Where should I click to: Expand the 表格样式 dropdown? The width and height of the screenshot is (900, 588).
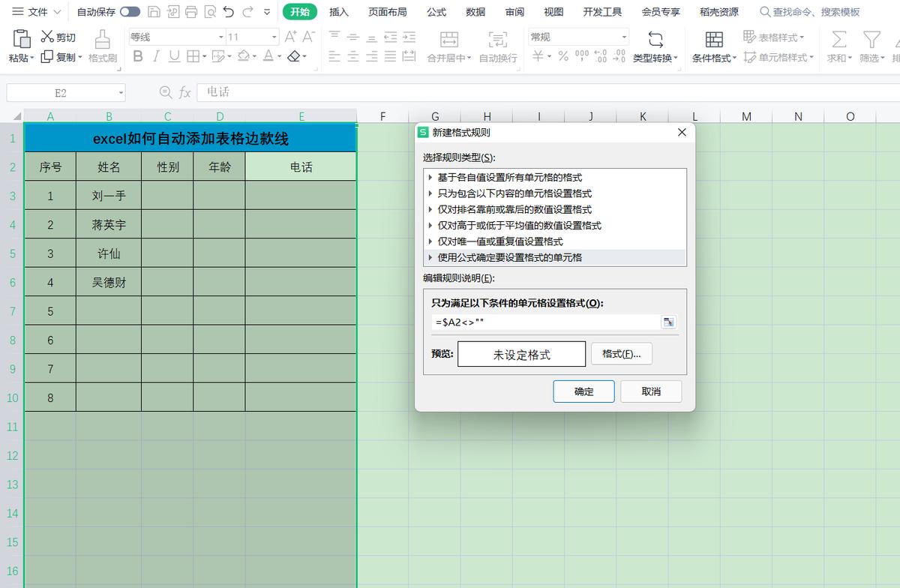(780, 36)
